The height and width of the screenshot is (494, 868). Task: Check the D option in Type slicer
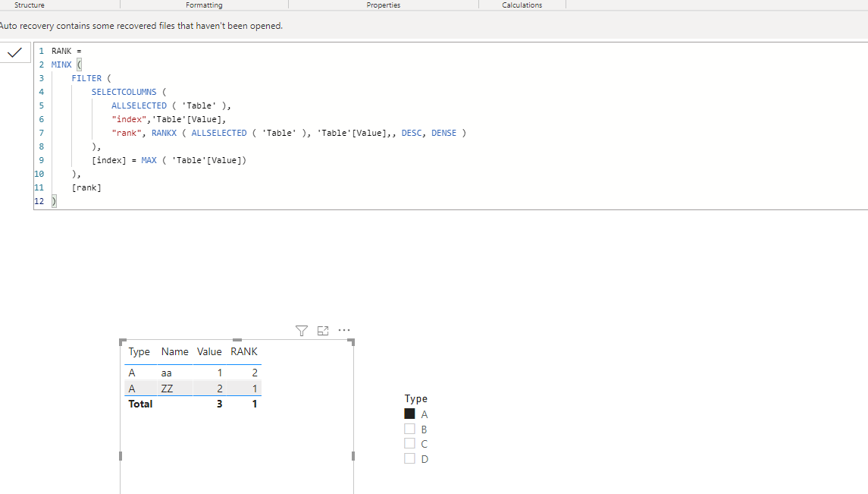click(409, 458)
